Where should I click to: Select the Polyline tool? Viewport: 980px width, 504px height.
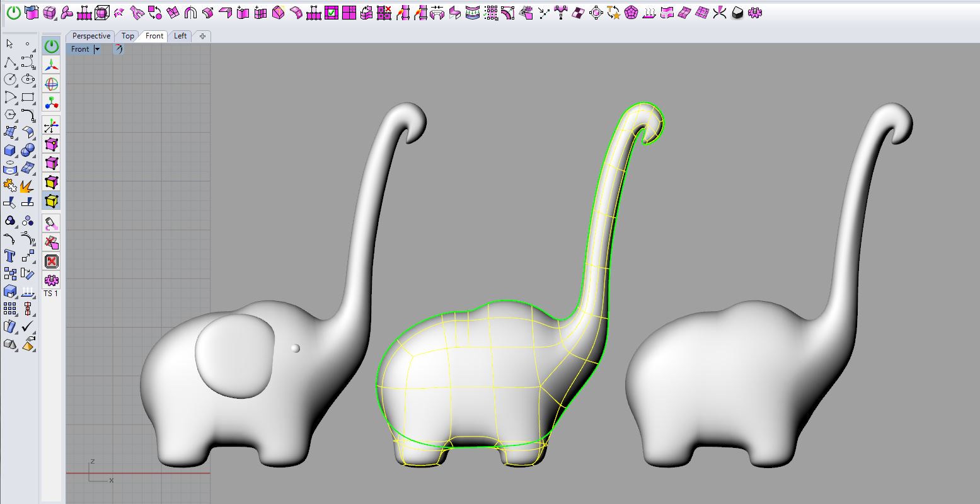[x=9, y=62]
